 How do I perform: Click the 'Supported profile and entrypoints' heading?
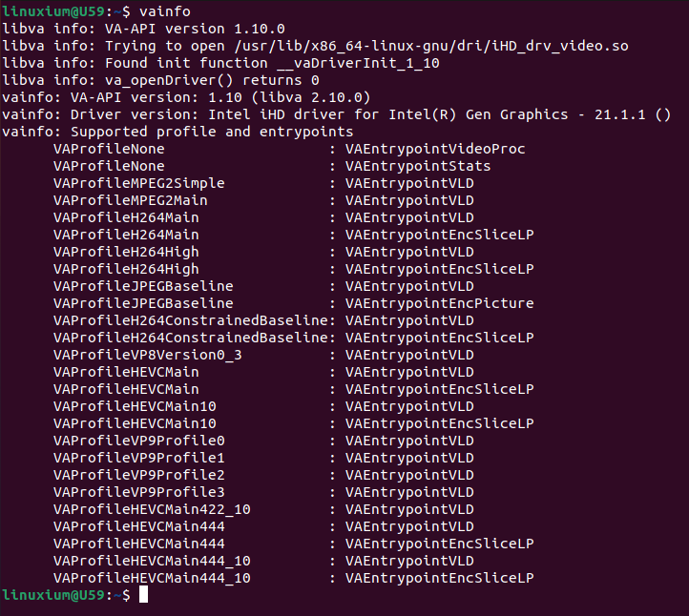tap(212, 132)
